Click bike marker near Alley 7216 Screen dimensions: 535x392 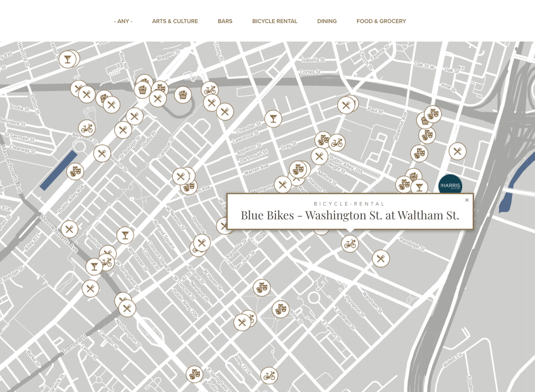[x=269, y=376]
